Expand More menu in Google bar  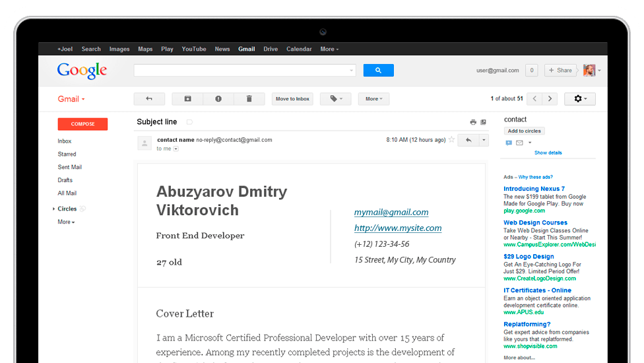(329, 49)
